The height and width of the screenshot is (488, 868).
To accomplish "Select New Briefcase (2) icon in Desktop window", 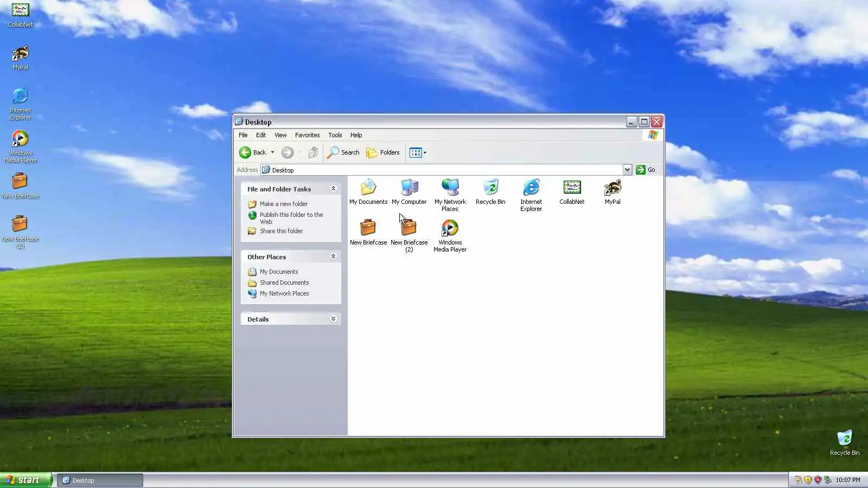I will 409,235.
